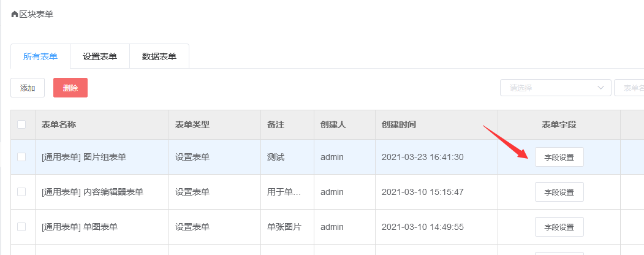Check the 图片组表单 row checkbox
The width and height of the screenshot is (644, 255).
(21, 157)
